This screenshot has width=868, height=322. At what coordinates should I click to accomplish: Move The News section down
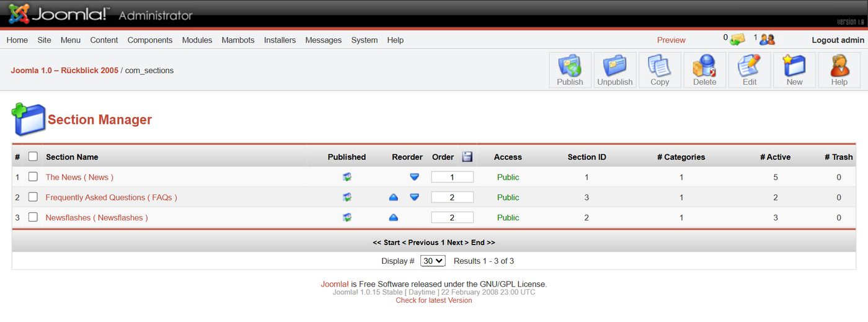(415, 177)
